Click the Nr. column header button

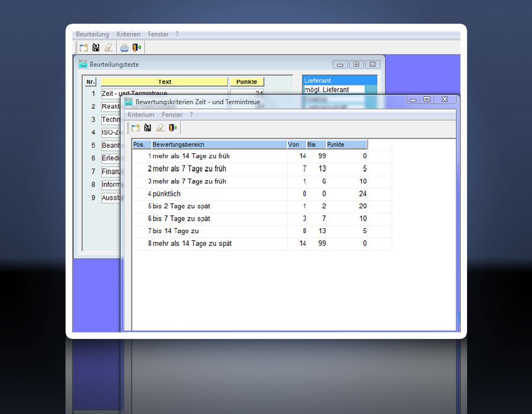(x=90, y=82)
